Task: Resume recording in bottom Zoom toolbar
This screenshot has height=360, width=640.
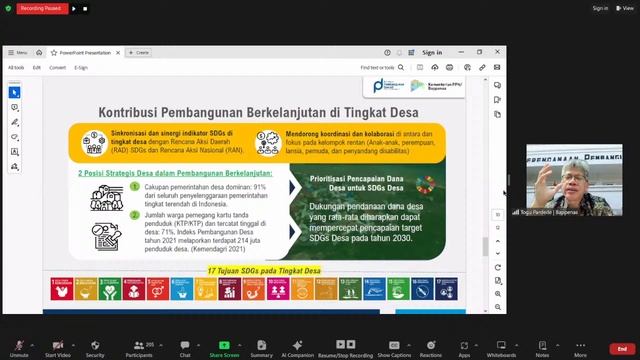Action: point(340,344)
